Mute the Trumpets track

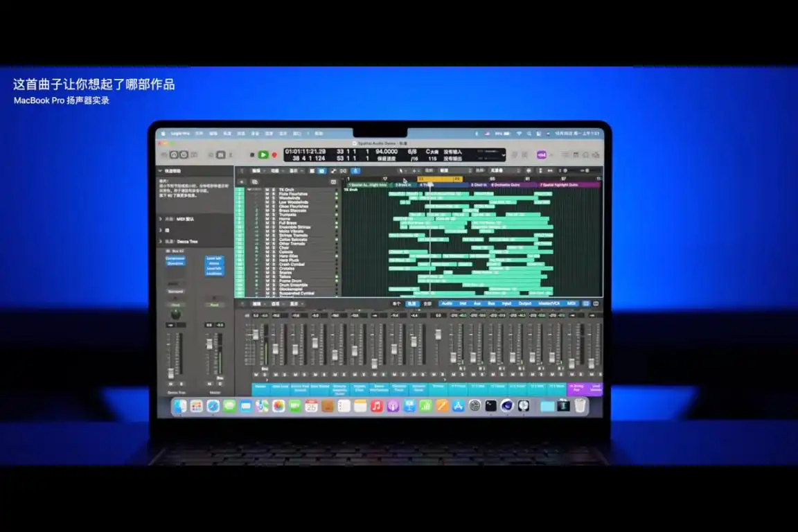tap(267, 215)
